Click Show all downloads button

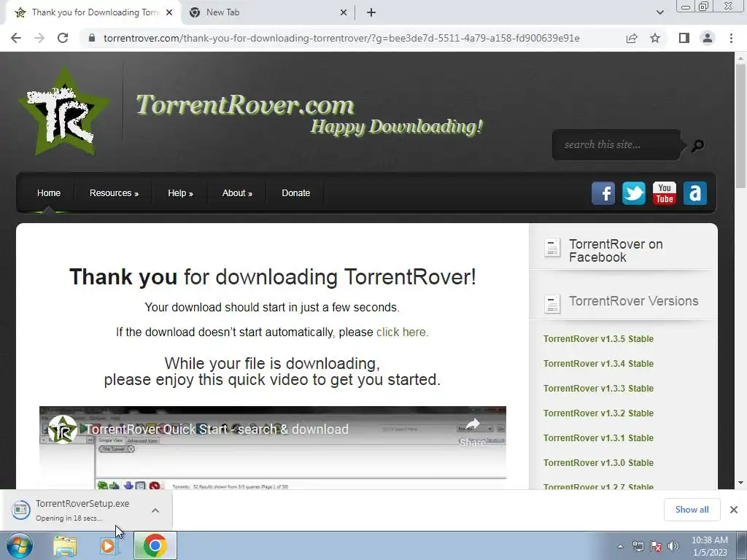(x=692, y=510)
